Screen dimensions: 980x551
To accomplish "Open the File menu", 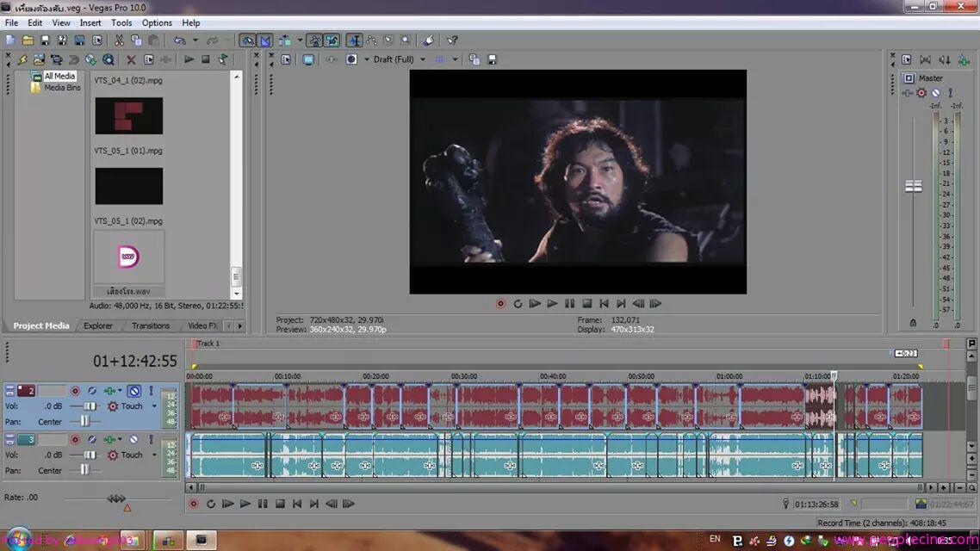I will [11, 22].
